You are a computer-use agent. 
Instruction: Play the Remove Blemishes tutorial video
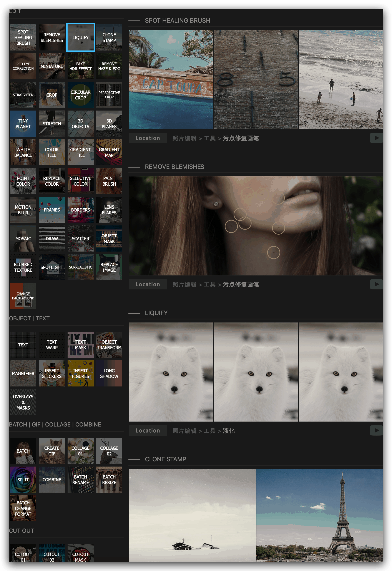tap(376, 284)
